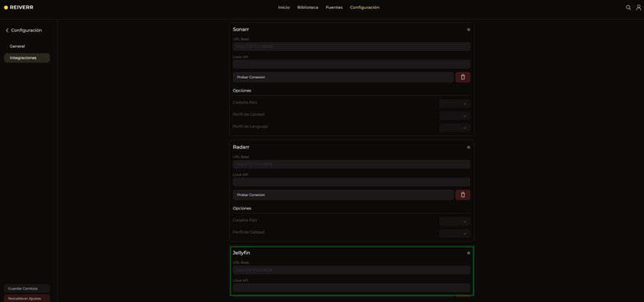Viewport: 644px width, 302px height.
Task: Test Radarr with Probar Conexion button
Action: [x=343, y=195]
